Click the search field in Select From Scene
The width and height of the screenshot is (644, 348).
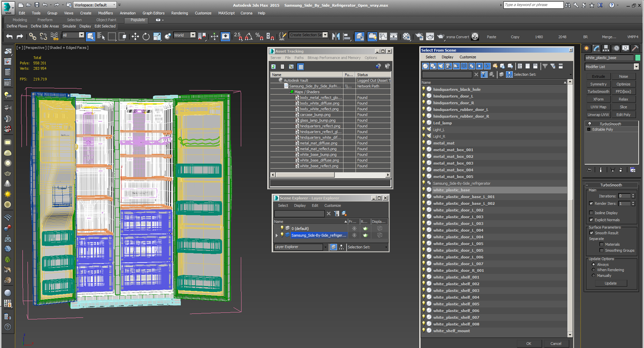[x=447, y=75]
